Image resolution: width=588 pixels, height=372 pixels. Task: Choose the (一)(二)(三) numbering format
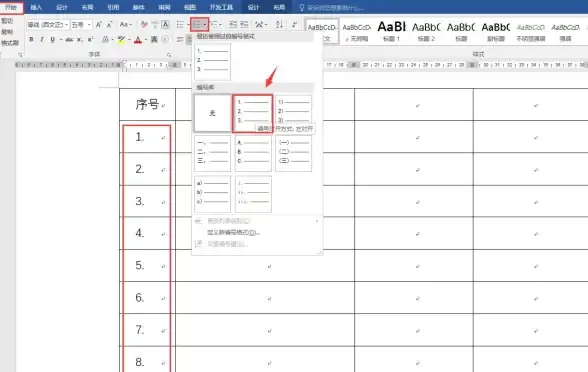(x=293, y=153)
